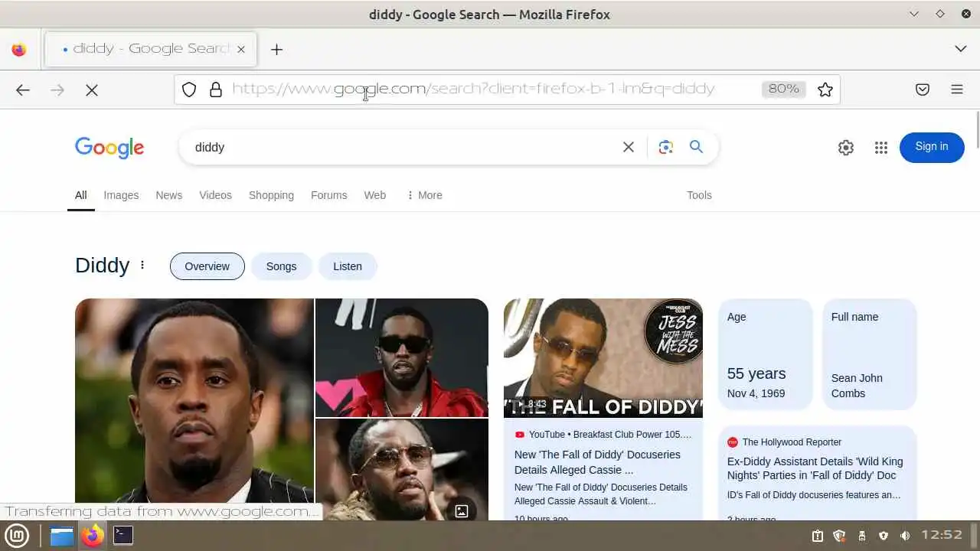Open the Age 55 years card
Screen dimensions: 980x551
pos(765,354)
